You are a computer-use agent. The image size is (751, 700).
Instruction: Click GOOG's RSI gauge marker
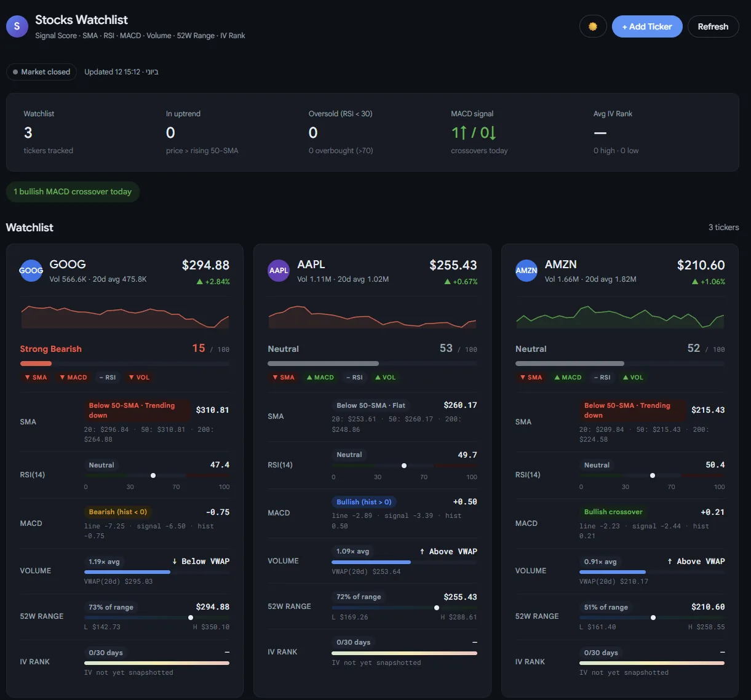pos(153,475)
